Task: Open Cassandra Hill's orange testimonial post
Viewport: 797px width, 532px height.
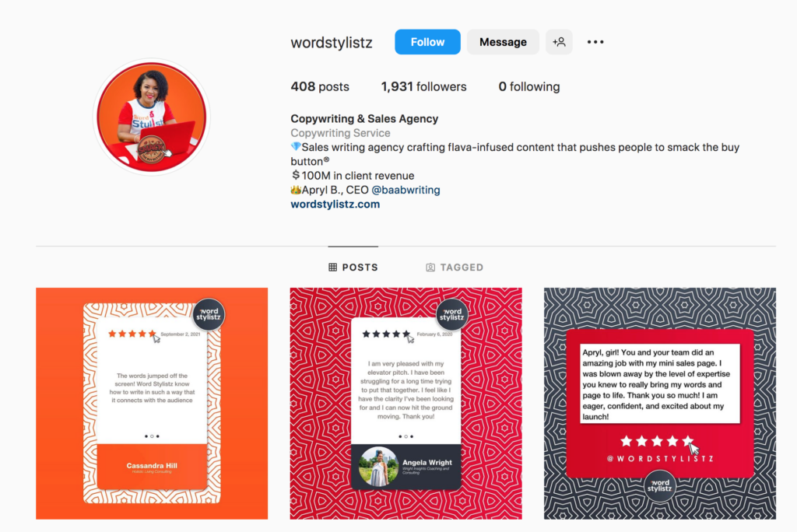Action: tap(152, 404)
